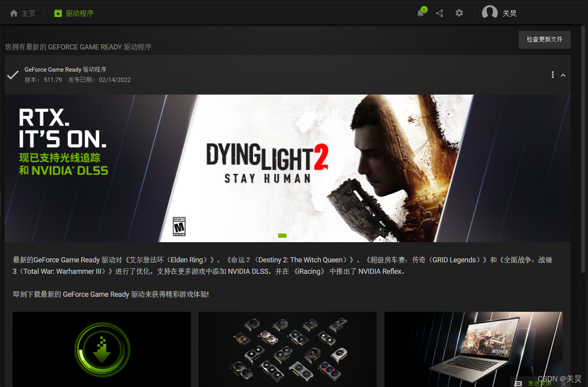Open settings gear icon
The height and width of the screenshot is (387, 588).
click(459, 13)
